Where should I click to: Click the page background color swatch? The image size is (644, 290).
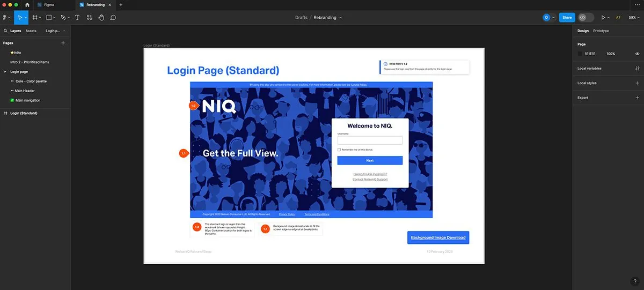tap(580, 54)
